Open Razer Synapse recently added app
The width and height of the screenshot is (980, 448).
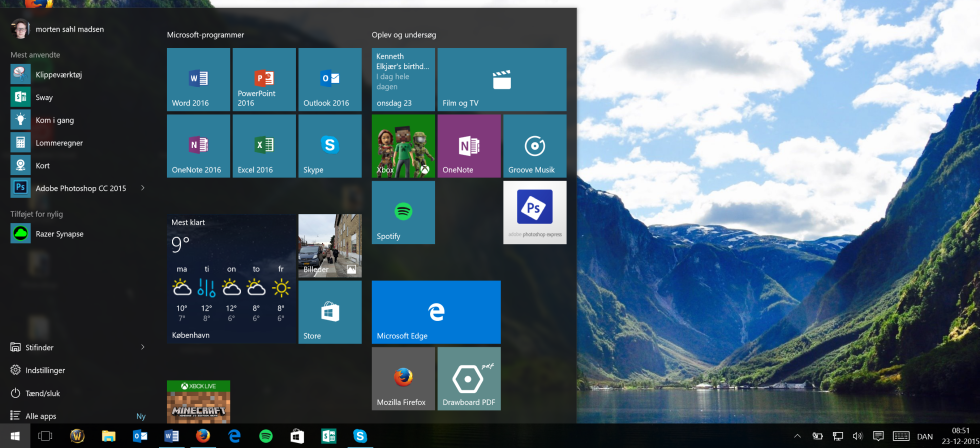click(x=78, y=234)
